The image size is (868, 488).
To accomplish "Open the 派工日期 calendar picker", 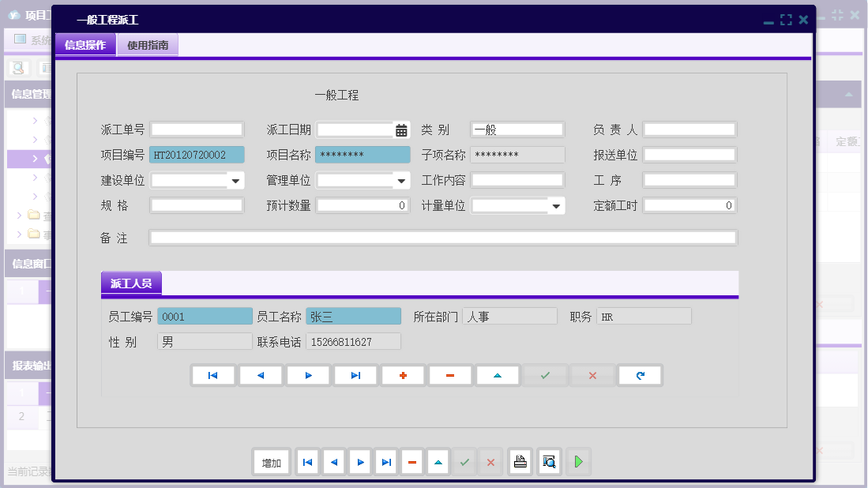I will (401, 129).
